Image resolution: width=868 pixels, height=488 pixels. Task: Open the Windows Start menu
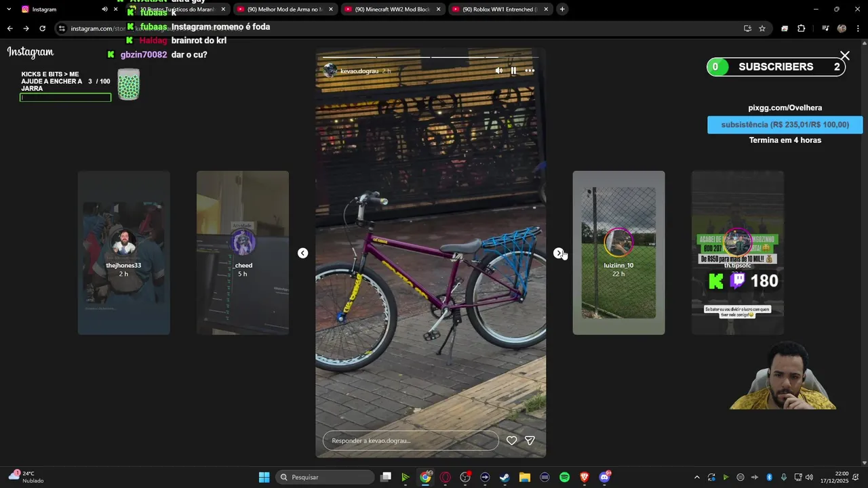click(x=264, y=477)
